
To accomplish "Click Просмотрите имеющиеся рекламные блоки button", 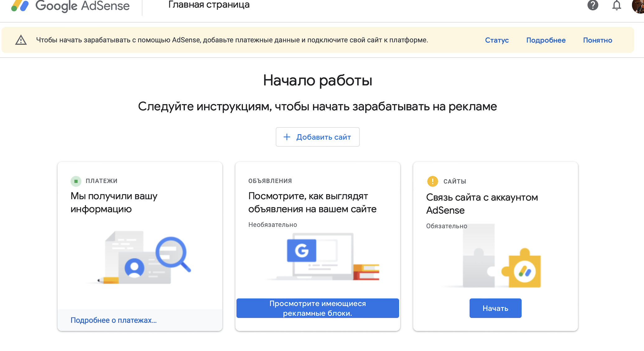I will [317, 308].
